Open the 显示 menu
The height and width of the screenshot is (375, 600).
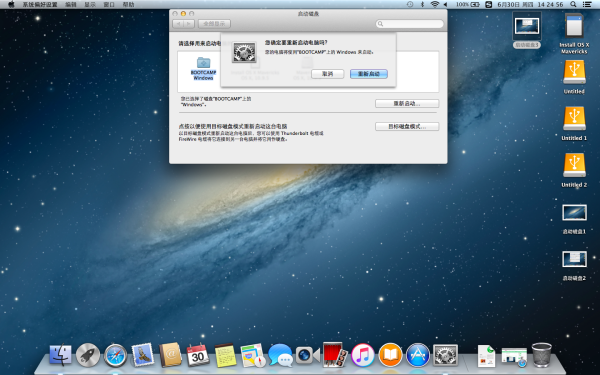(x=90, y=5)
